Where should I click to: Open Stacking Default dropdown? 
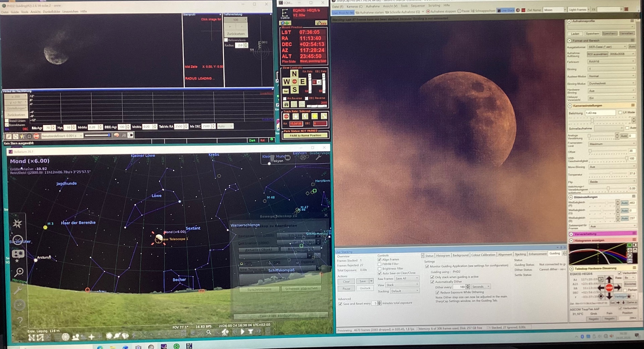coord(405,291)
